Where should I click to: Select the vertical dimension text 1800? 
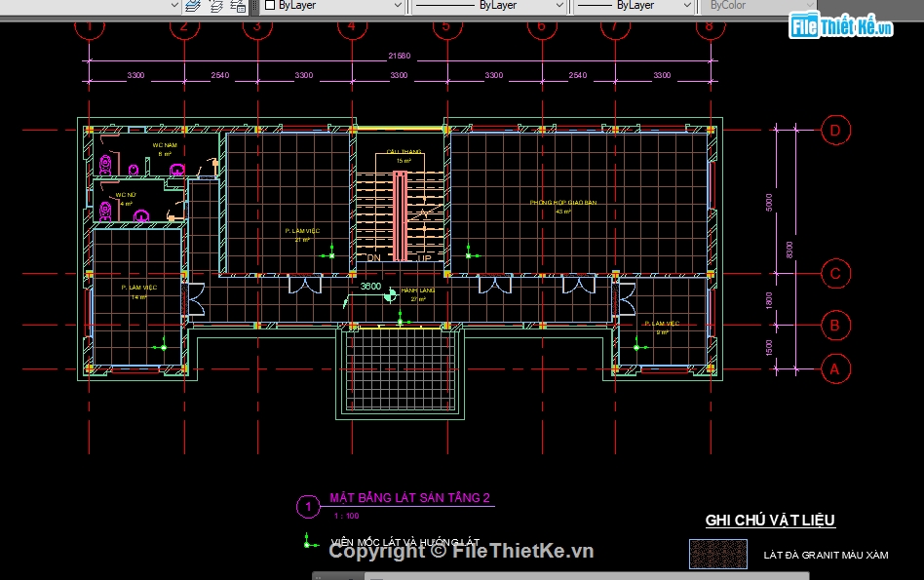pos(769,300)
